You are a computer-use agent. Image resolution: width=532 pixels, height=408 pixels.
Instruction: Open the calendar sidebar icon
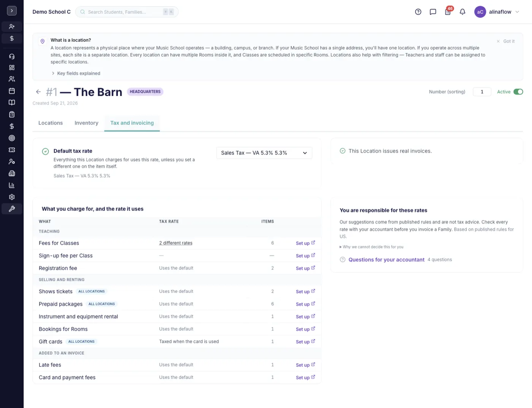tap(12, 91)
